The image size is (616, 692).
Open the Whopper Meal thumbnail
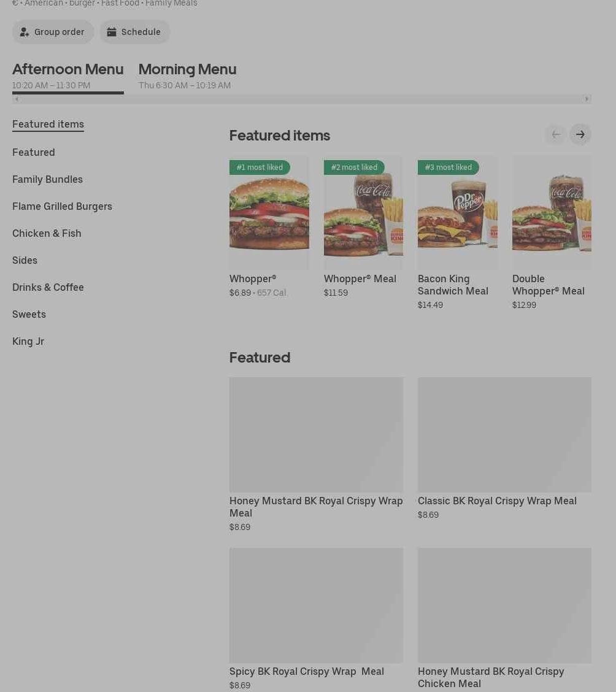pos(363,213)
